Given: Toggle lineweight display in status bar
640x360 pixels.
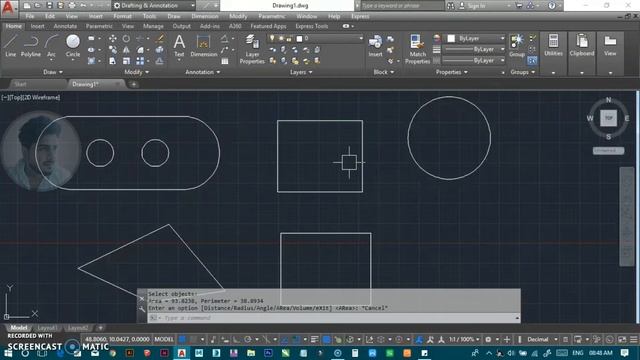Looking at the screenshot, I should pos(315,339).
